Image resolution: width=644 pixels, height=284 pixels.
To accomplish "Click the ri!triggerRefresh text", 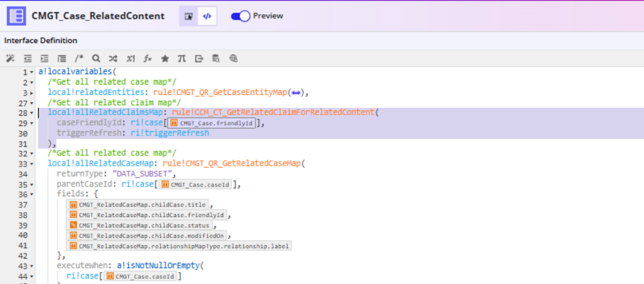I will pos(170,133).
